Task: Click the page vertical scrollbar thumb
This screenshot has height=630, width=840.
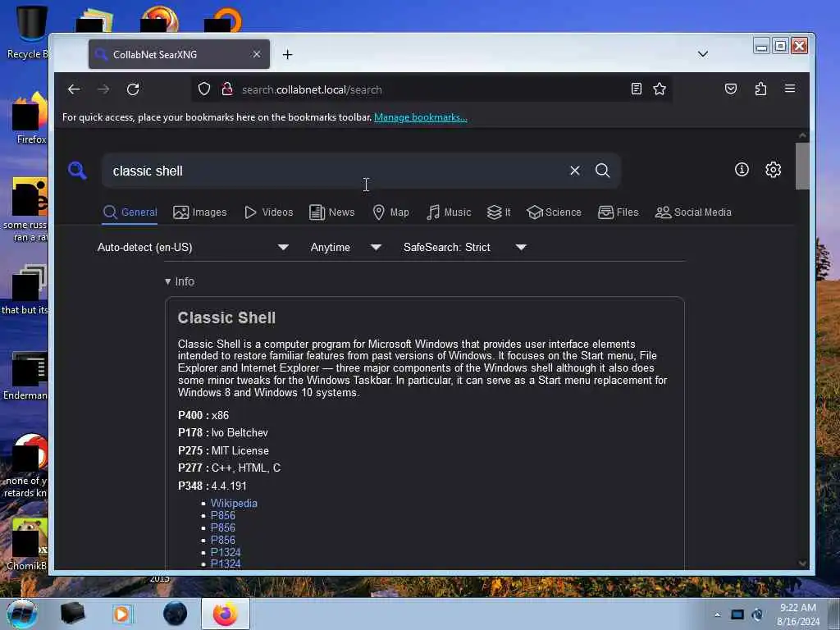Action: (x=802, y=166)
